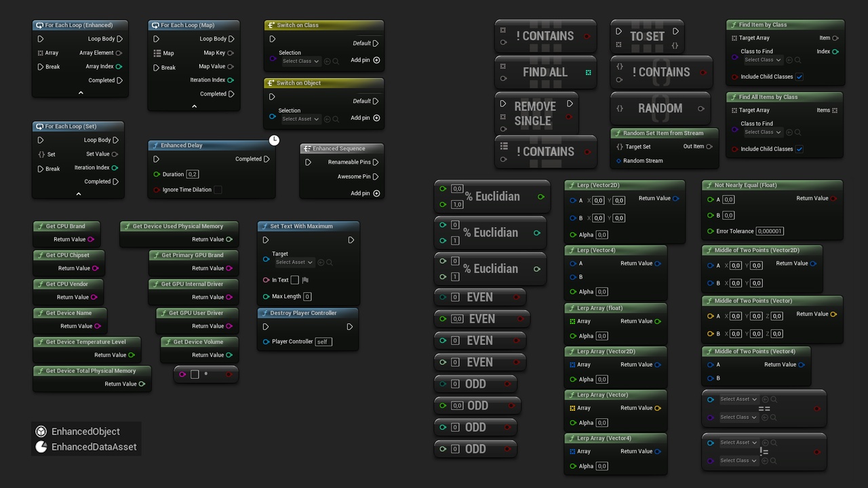Click Break exec pin on For Each Loop (Set)

[41, 169]
